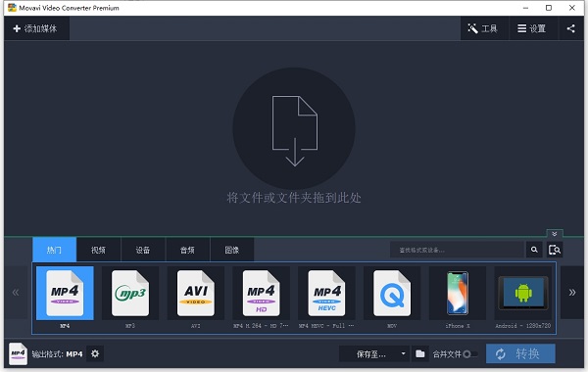Switch to the 视频 video tab
This screenshot has width=588, height=372.
[99, 250]
